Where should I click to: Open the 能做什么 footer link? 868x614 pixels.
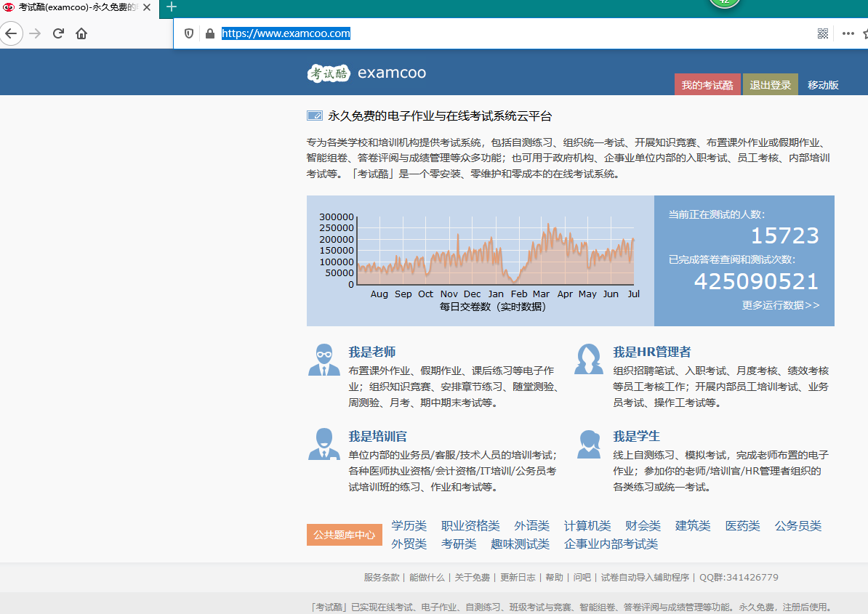pyautogui.click(x=427, y=578)
